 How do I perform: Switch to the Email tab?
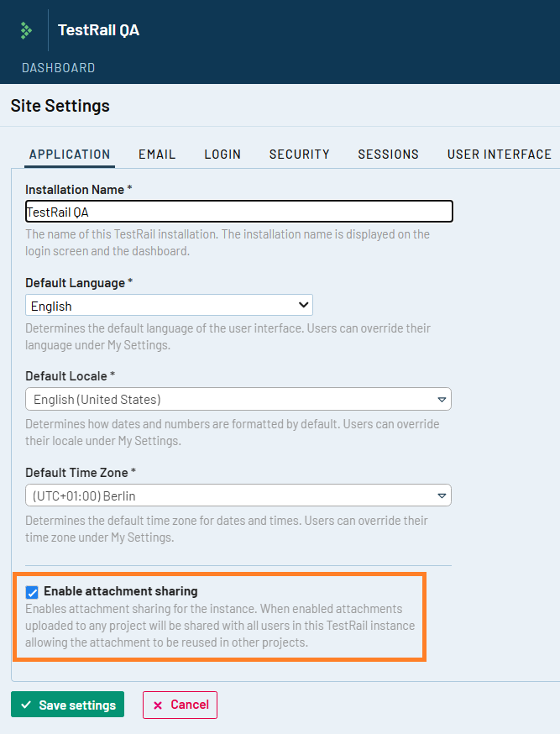pyautogui.click(x=157, y=155)
